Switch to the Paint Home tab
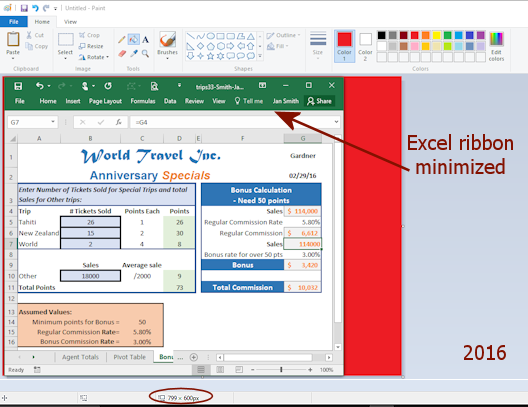Viewport: 528px width, 407px height. (42, 22)
